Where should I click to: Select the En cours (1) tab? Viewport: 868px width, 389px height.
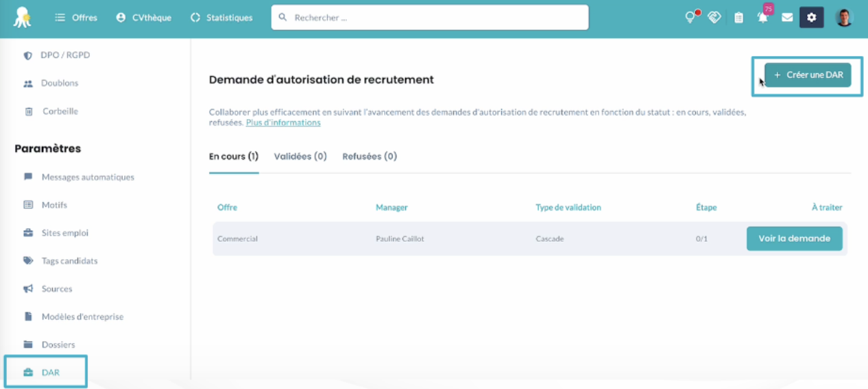click(x=234, y=156)
